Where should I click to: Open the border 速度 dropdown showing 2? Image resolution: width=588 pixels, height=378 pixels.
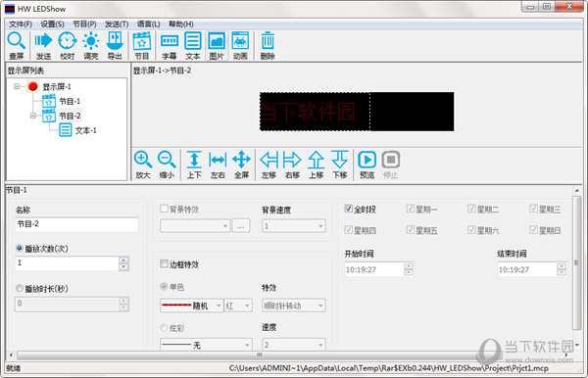[294, 345]
